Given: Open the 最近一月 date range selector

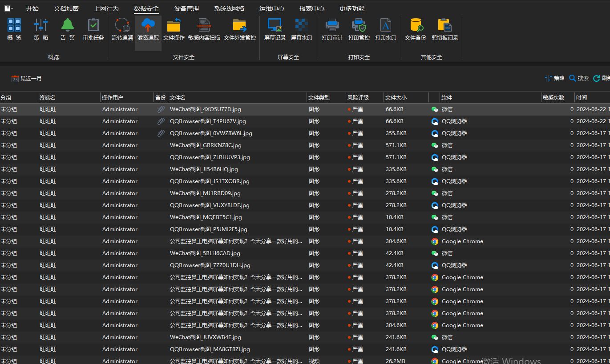Looking at the screenshot, I should [27, 79].
